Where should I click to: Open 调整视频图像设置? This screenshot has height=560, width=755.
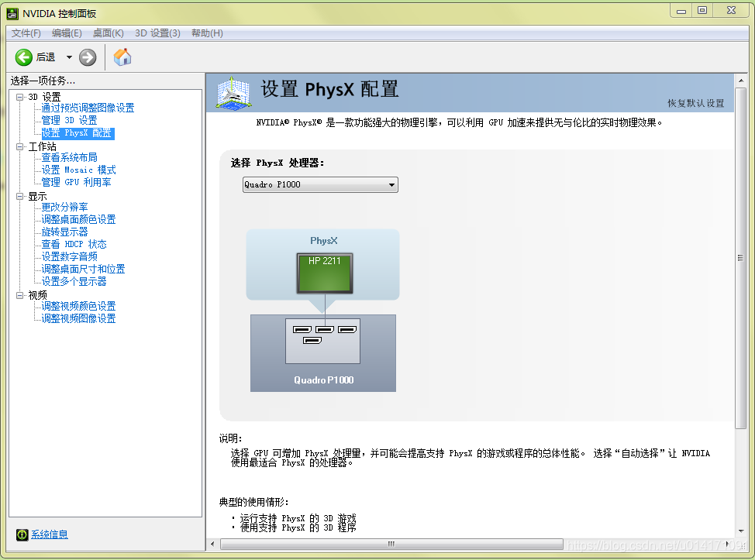point(78,318)
